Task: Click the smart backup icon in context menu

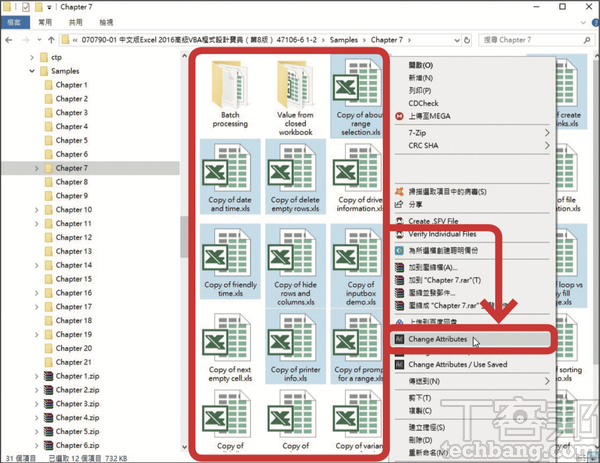Action: click(399, 251)
